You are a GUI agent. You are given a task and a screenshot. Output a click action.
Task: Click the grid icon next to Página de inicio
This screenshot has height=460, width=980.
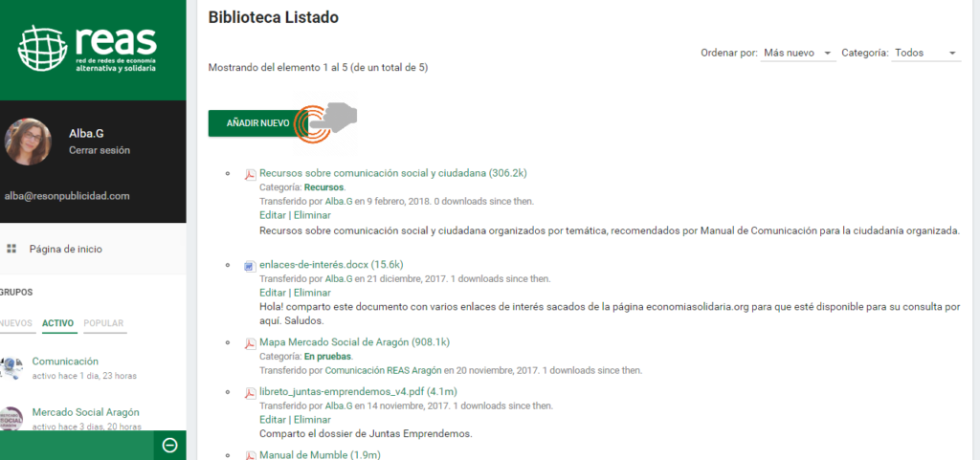click(11, 249)
